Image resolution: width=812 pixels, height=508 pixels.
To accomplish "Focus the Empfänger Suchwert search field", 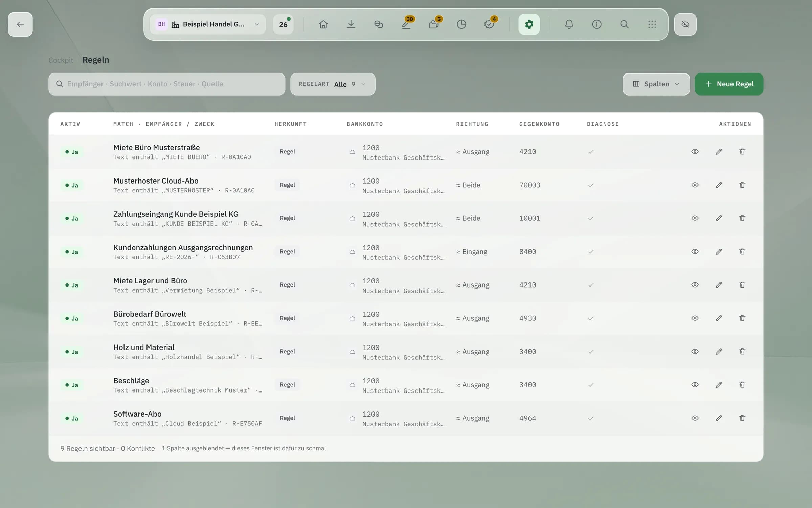I will click(167, 84).
